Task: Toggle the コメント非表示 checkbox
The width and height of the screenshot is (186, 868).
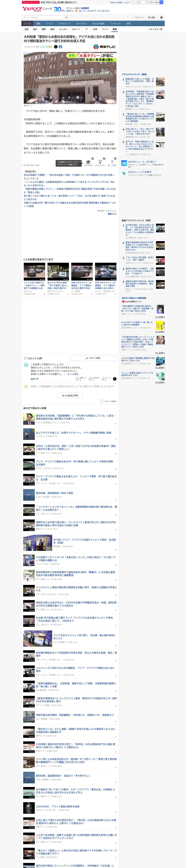Action: click(102, 401)
